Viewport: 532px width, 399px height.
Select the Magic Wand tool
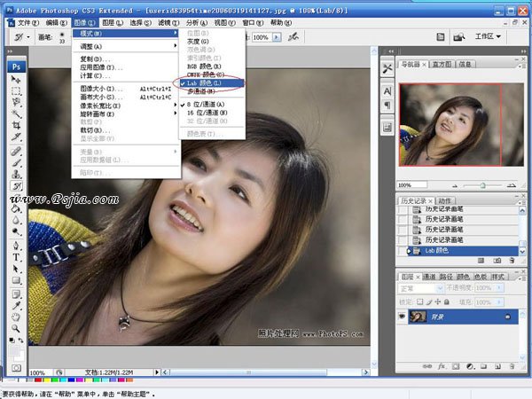(x=16, y=113)
